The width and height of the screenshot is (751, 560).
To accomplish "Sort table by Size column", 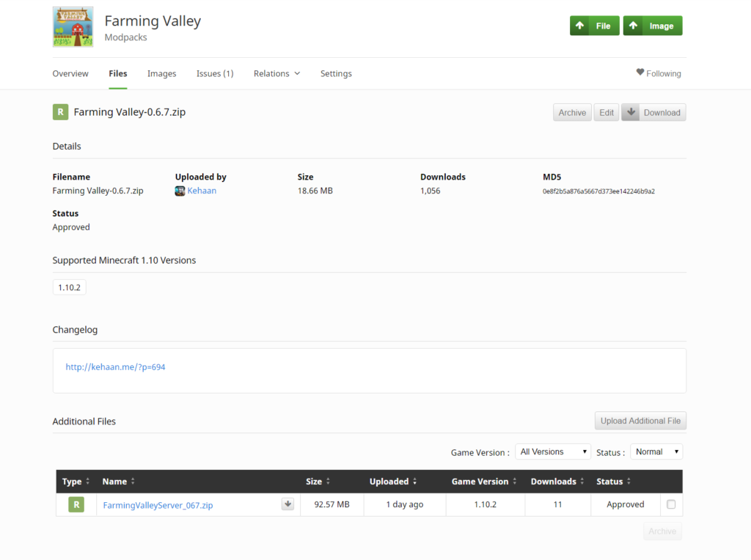I will point(318,482).
